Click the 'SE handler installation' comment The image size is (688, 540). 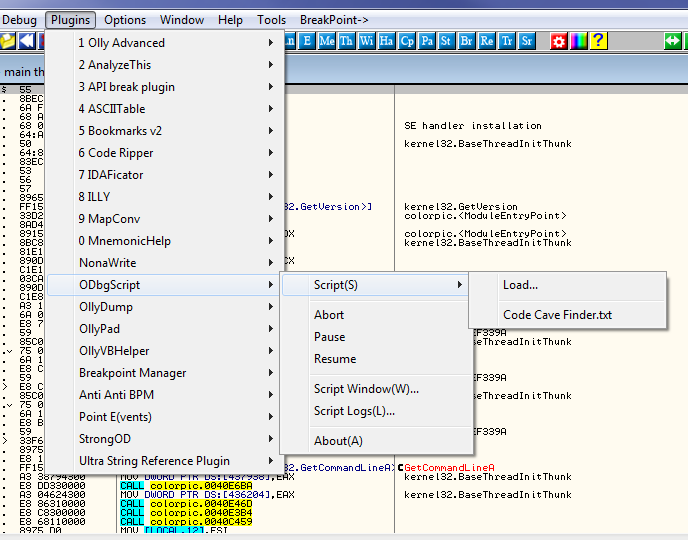coord(473,125)
